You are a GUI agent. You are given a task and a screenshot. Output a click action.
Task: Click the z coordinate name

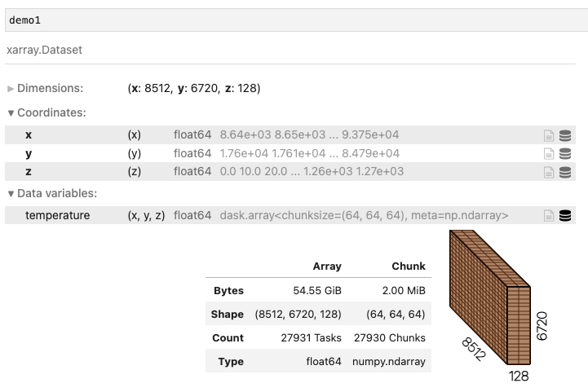(29, 172)
